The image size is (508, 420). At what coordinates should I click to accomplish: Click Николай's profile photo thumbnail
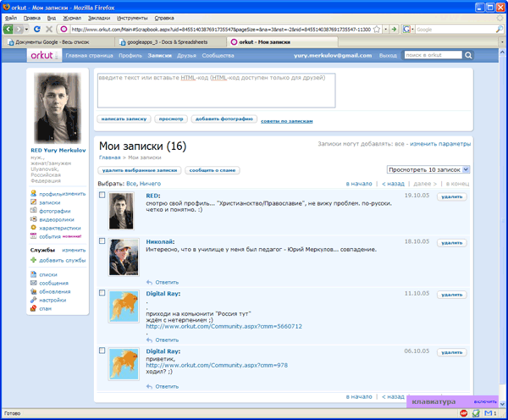click(x=124, y=257)
